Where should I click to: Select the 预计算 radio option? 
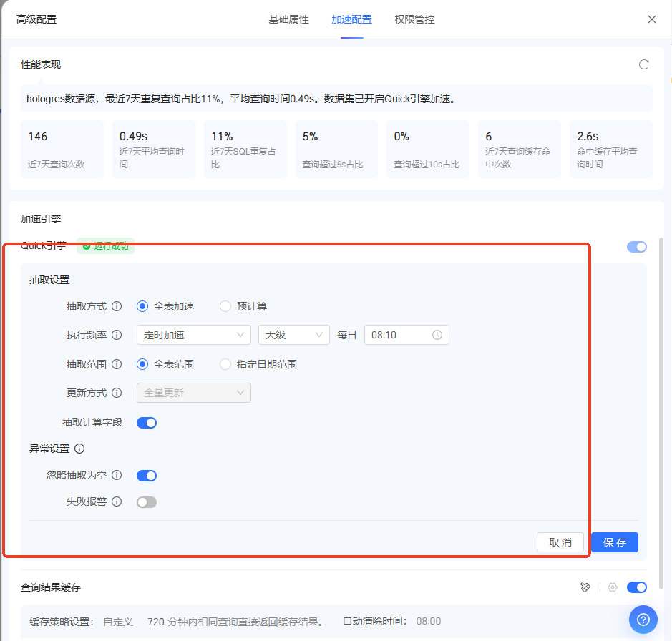[x=226, y=306]
